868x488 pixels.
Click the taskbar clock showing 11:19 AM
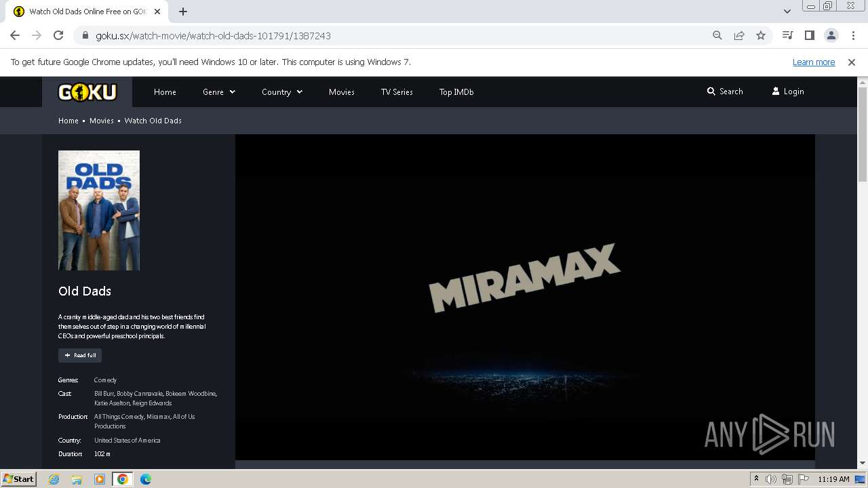click(833, 479)
